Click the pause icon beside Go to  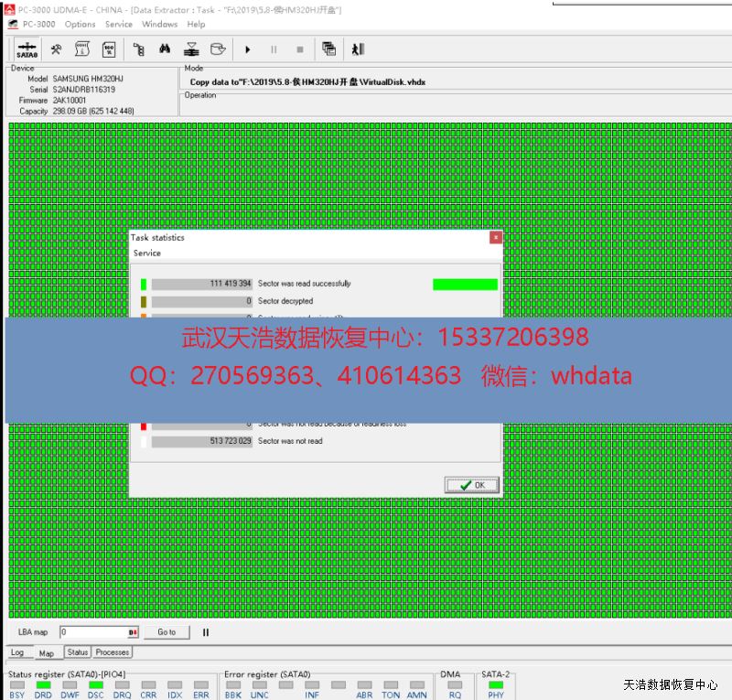point(206,632)
